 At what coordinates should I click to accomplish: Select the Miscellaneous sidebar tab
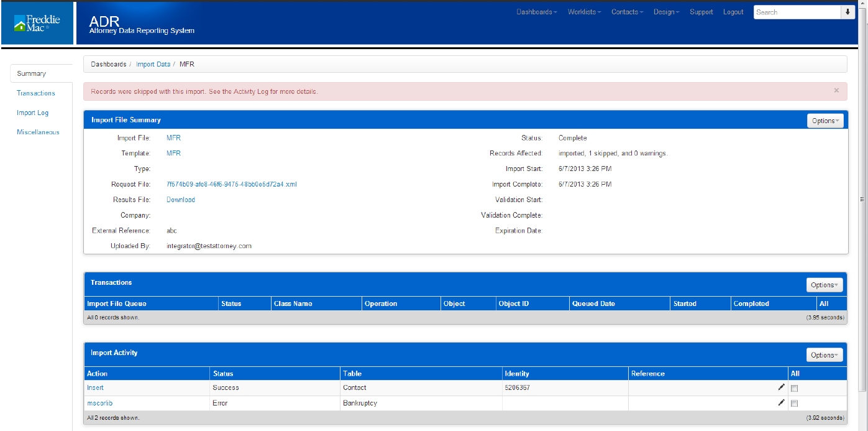(x=39, y=132)
